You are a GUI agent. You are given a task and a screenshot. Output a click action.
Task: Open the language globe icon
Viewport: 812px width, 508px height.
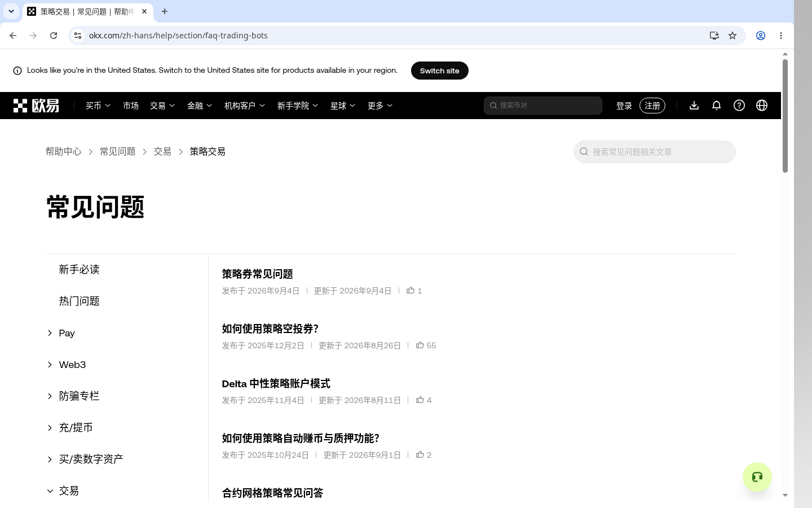(762, 106)
